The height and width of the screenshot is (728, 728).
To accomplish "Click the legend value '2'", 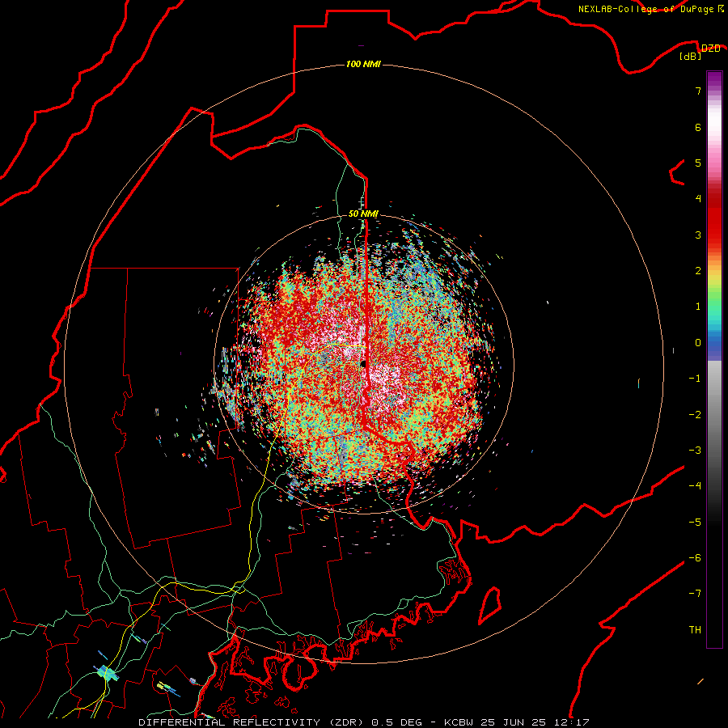I will pyautogui.click(x=698, y=271).
